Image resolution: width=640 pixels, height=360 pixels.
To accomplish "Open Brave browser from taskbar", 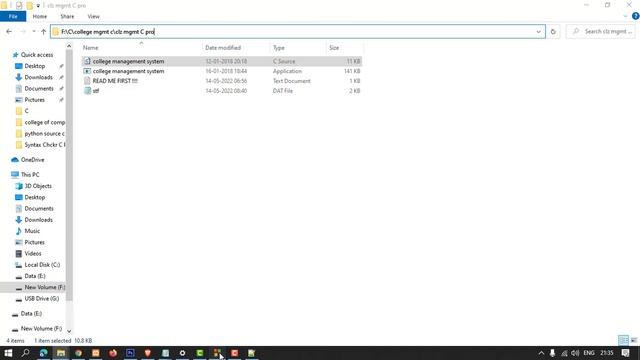I will tap(148, 353).
